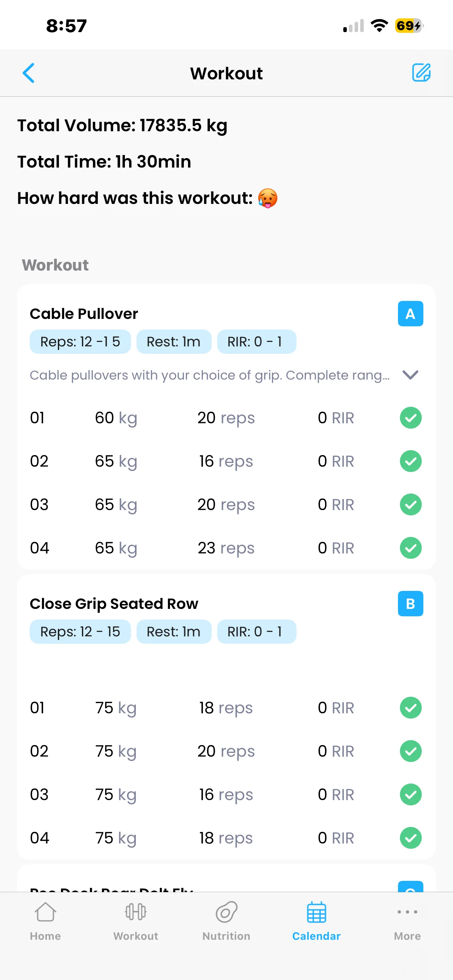Screen dimensions: 453x980
Task: Tap the workout difficulty emoji
Action: click(x=268, y=198)
